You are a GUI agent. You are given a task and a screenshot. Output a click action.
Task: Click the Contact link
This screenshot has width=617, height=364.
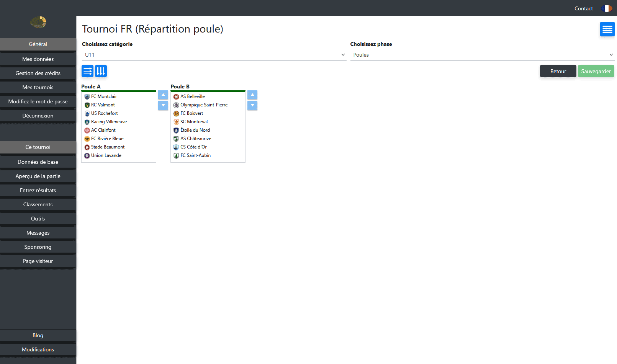tap(583, 8)
